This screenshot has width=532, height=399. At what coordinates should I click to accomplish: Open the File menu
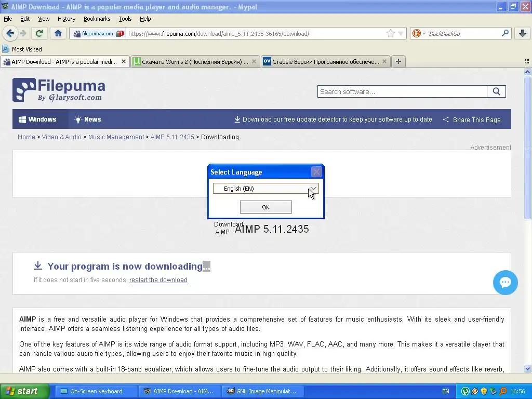(x=8, y=19)
